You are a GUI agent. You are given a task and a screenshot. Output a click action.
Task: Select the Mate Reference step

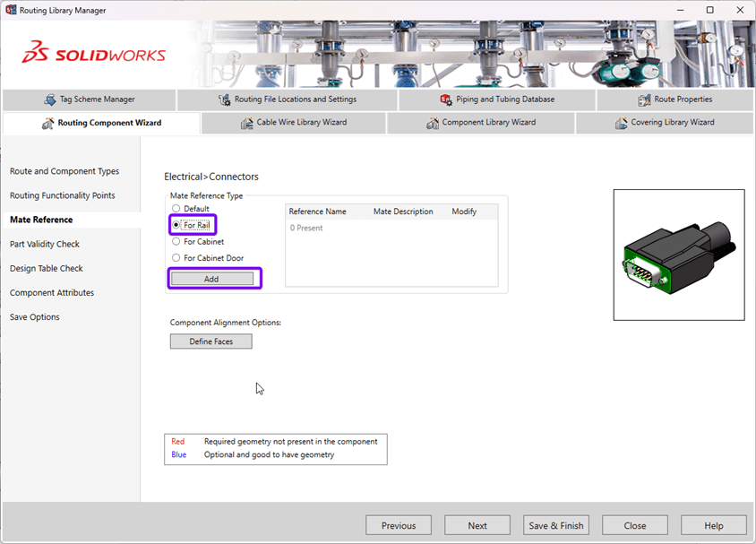(x=41, y=220)
